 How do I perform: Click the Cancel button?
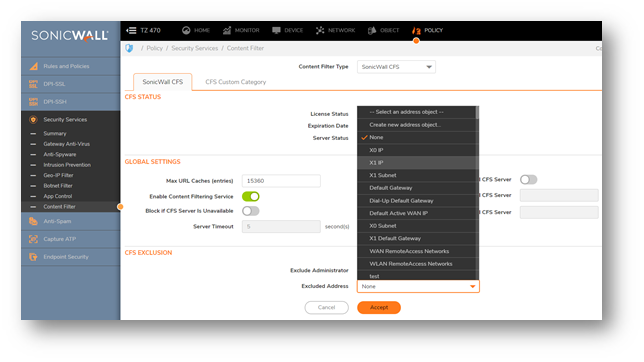point(327,307)
